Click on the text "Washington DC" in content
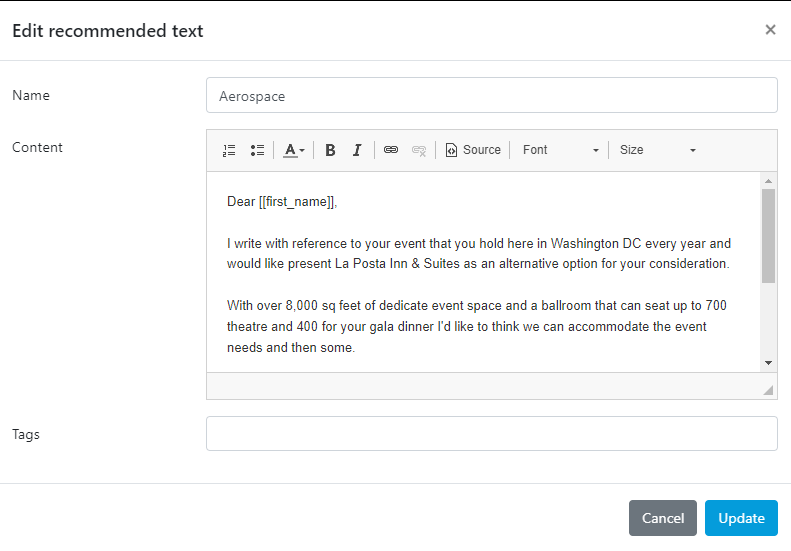791x551 pixels. [x=596, y=244]
